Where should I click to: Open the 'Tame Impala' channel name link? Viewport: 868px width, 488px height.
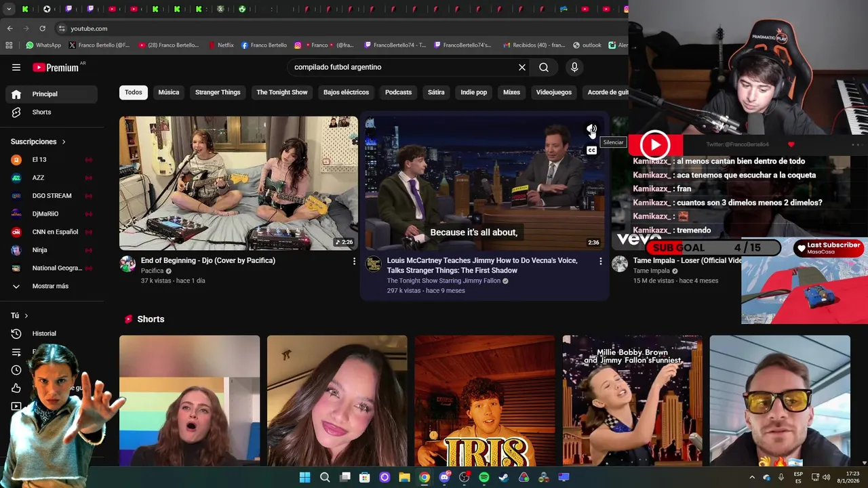(651, 270)
